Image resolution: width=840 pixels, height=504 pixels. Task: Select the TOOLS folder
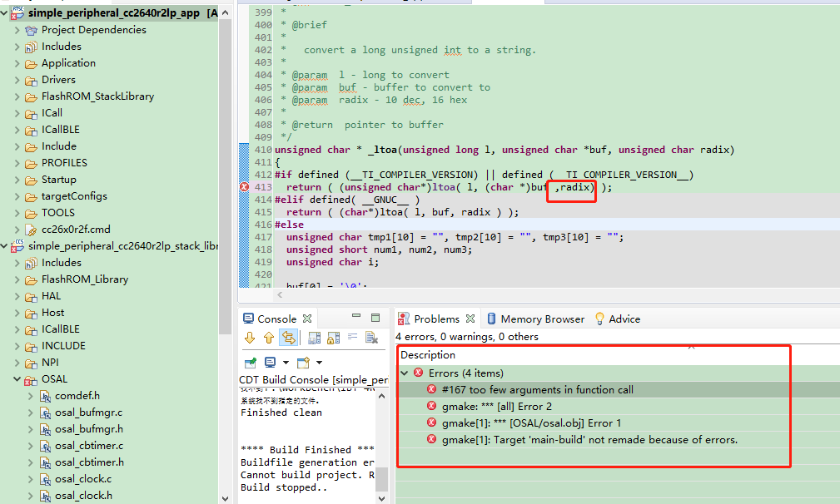(58, 212)
